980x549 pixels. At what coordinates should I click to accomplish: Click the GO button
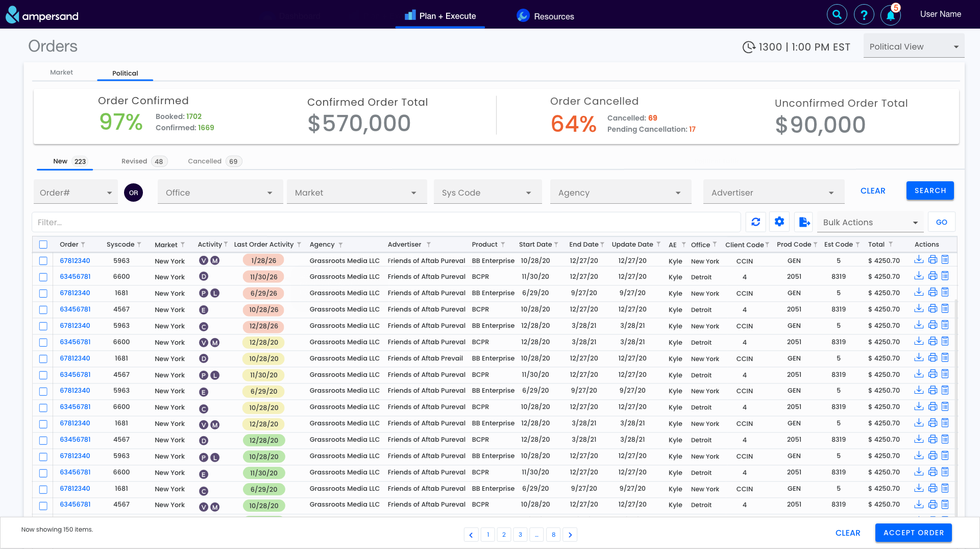[942, 222]
